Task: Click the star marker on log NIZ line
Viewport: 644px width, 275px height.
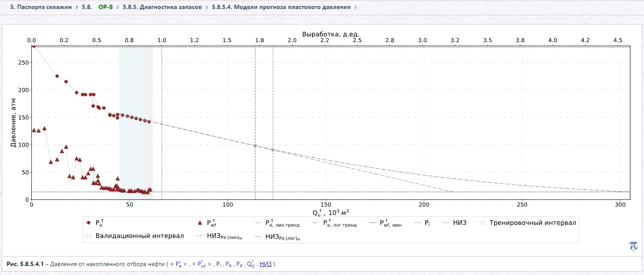Action: pyautogui.click(x=273, y=150)
